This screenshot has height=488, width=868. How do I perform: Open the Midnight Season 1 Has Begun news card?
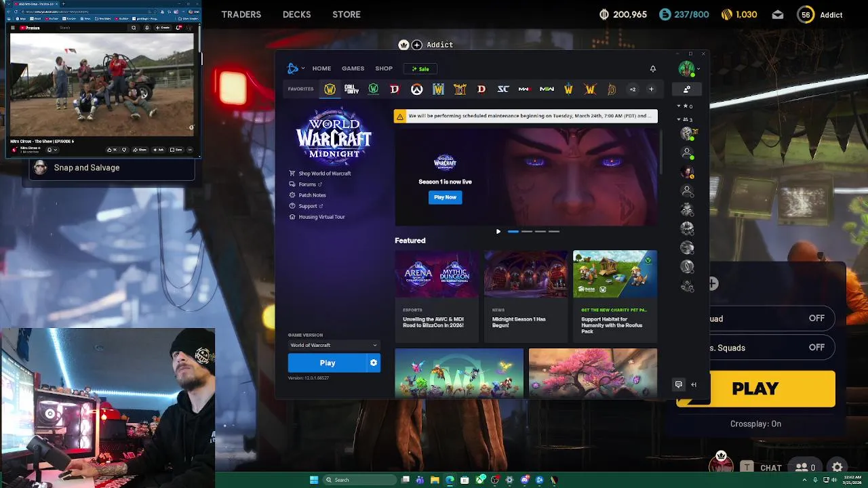tap(526, 296)
